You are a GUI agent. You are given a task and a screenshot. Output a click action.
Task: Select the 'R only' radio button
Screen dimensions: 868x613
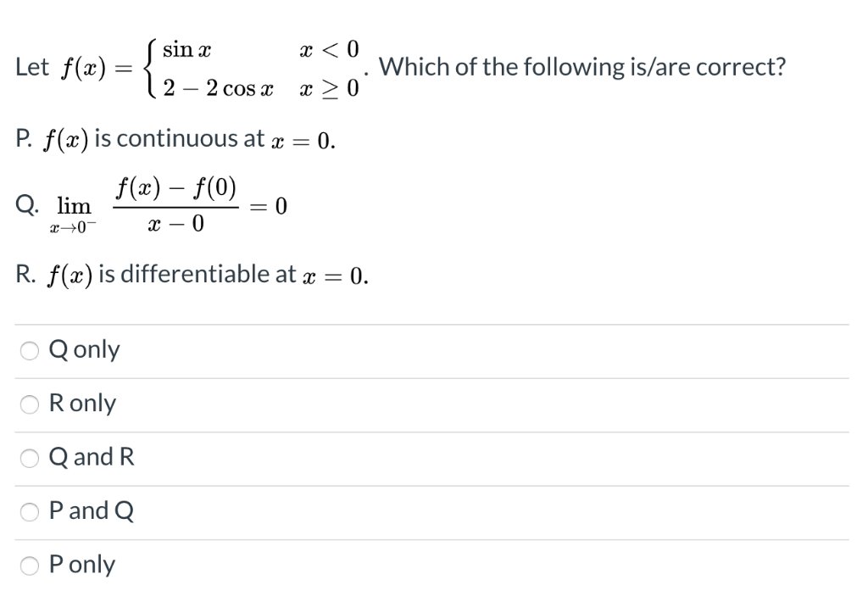(x=28, y=404)
